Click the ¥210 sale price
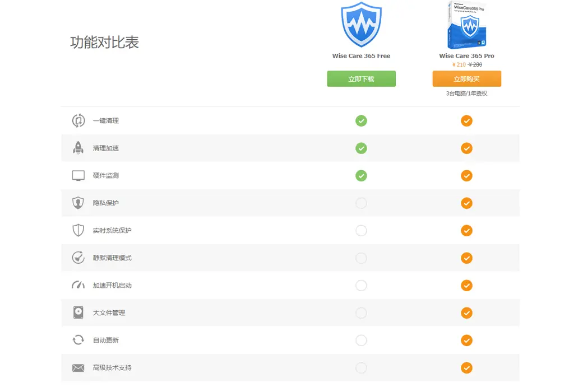The width and height of the screenshot is (583, 392). [x=459, y=64]
